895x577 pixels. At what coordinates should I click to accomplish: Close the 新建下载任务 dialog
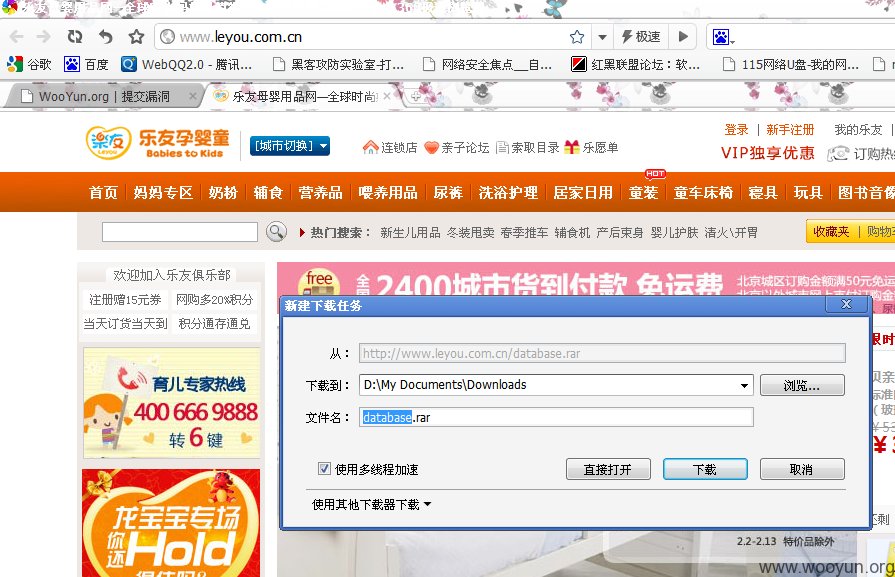[x=846, y=305]
